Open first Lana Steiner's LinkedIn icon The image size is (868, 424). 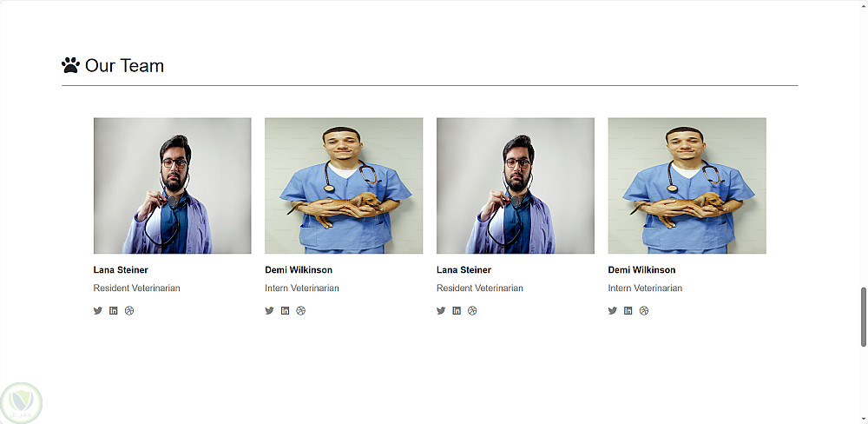tap(114, 310)
